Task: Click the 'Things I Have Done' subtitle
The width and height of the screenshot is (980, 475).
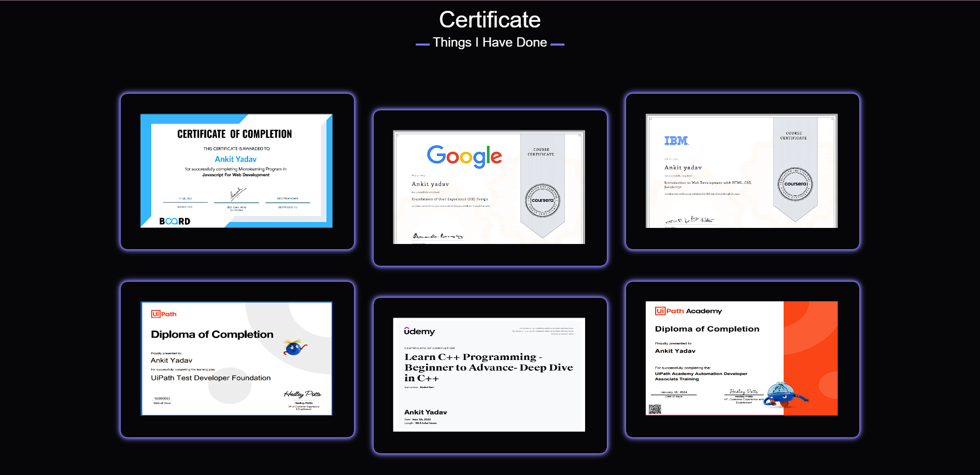Action: pyautogui.click(x=490, y=42)
